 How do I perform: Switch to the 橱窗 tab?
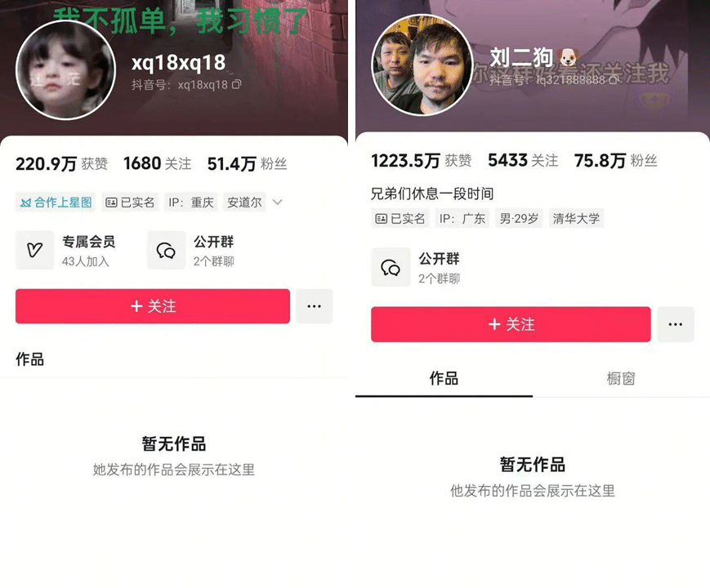621,378
